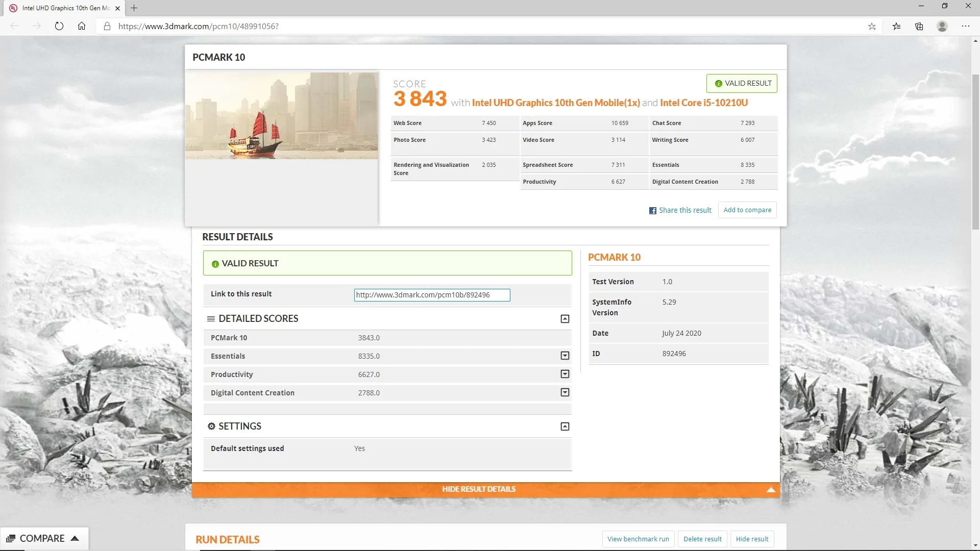Expand the Productivity score row
This screenshot has width=980, height=551.
pyautogui.click(x=565, y=374)
